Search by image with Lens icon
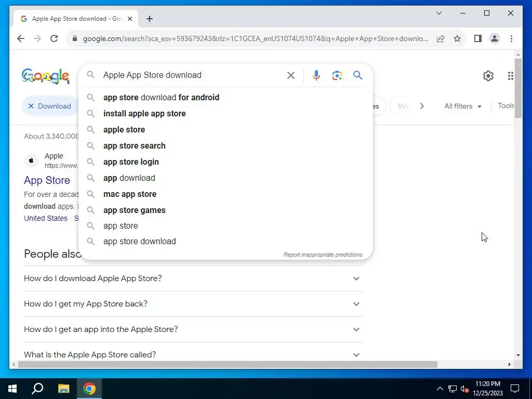Image resolution: width=532 pixels, height=399 pixels. coord(337,75)
